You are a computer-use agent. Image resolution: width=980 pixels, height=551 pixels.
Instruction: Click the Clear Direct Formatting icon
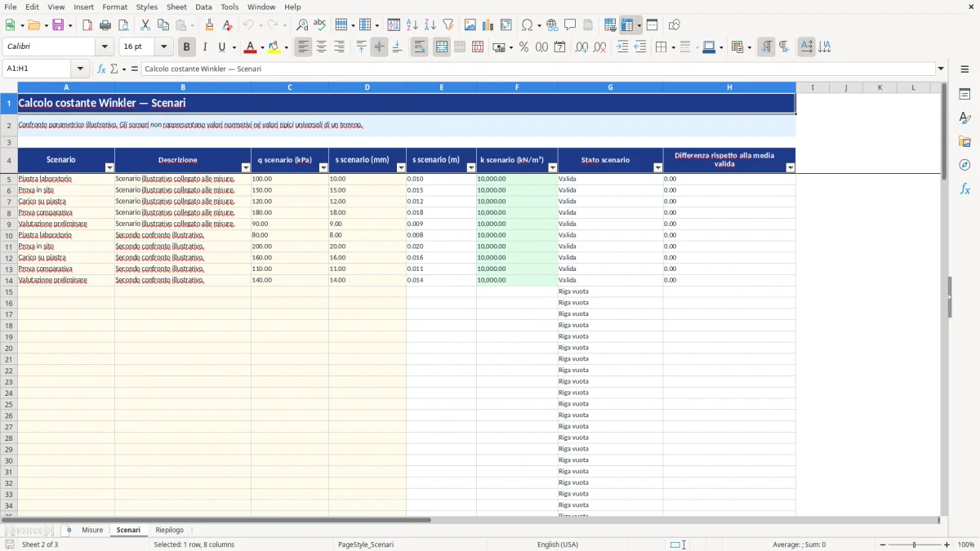click(x=228, y=25)
